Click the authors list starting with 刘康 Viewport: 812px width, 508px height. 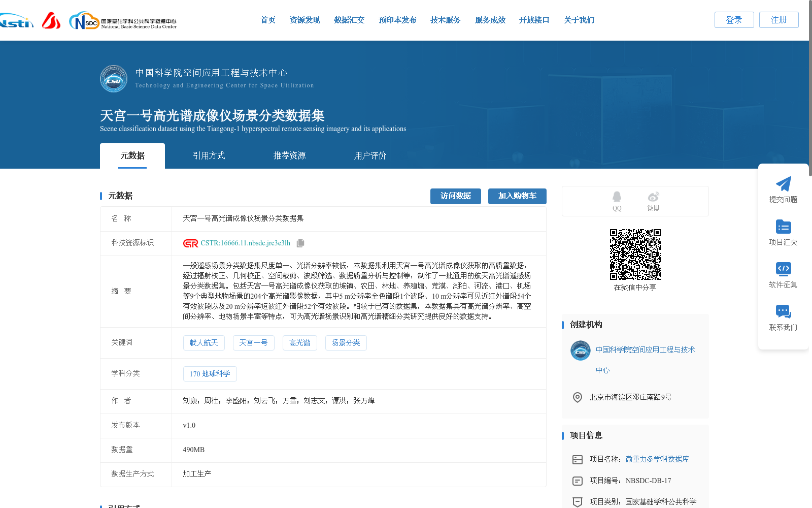[x=279, y=401]
